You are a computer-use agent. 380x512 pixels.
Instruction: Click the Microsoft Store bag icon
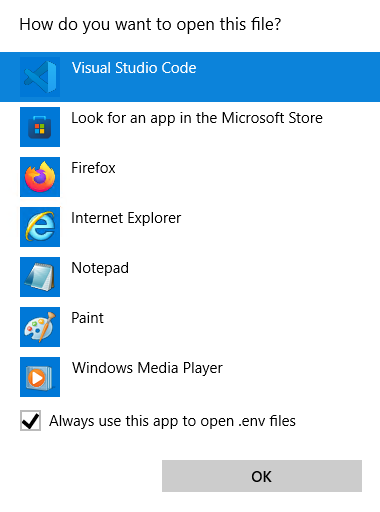(40, 127)
